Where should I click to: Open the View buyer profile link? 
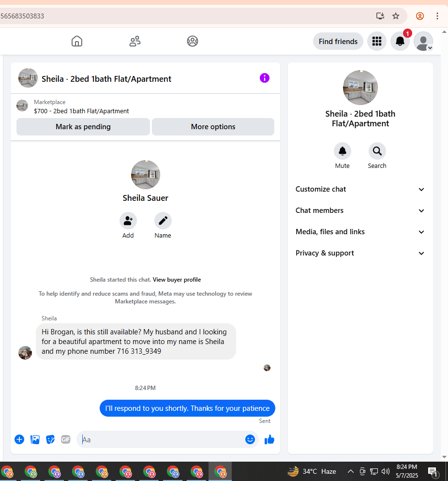(177, 280)
